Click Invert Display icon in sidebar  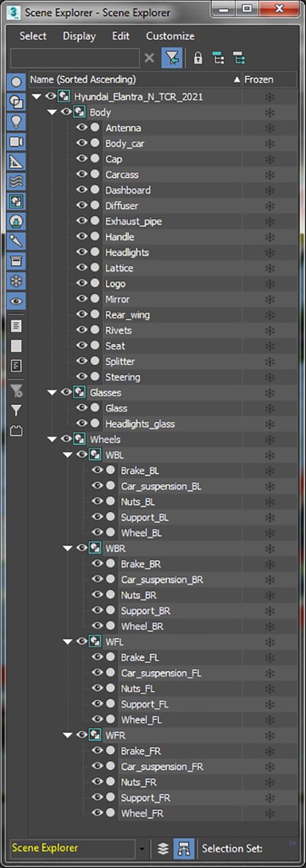[16, 366]
